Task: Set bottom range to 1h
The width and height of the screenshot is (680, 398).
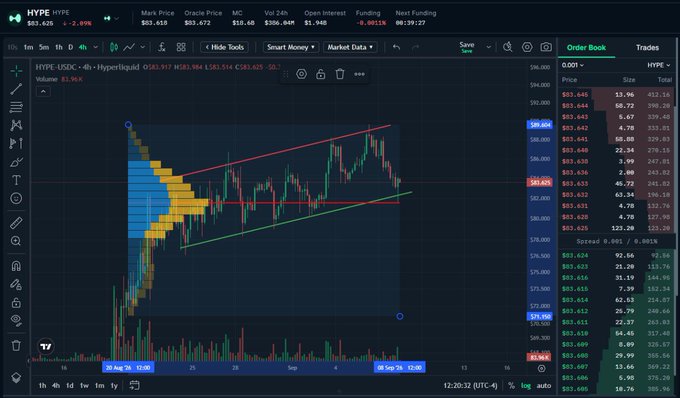Action: [x=42, y=385]
